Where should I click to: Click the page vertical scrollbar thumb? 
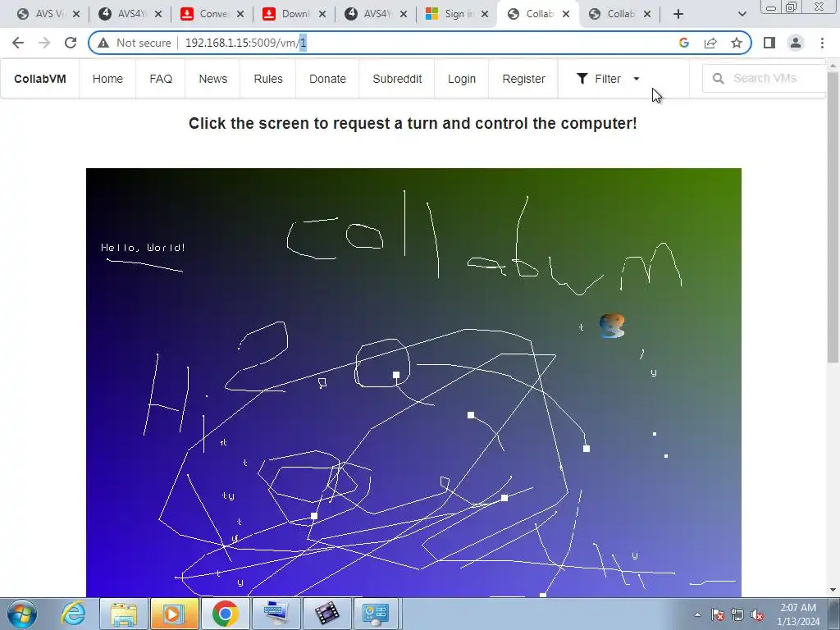[x=833, y=217]
